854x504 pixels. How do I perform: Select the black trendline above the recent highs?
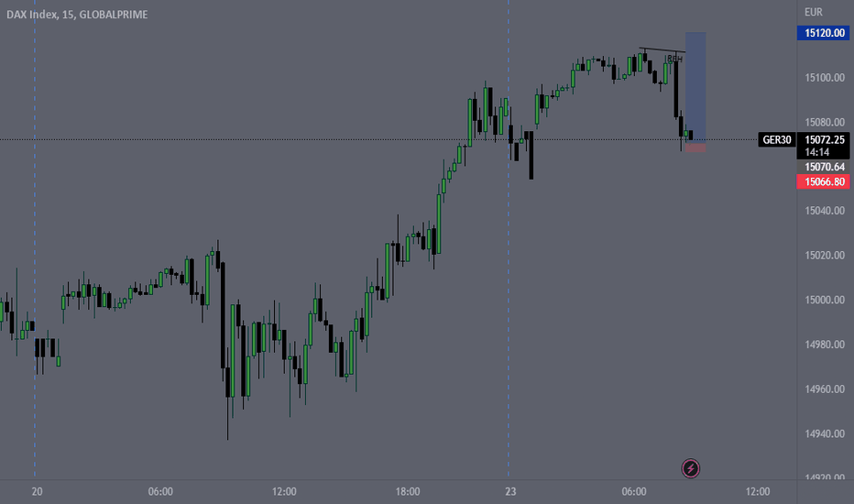[662, 50]
